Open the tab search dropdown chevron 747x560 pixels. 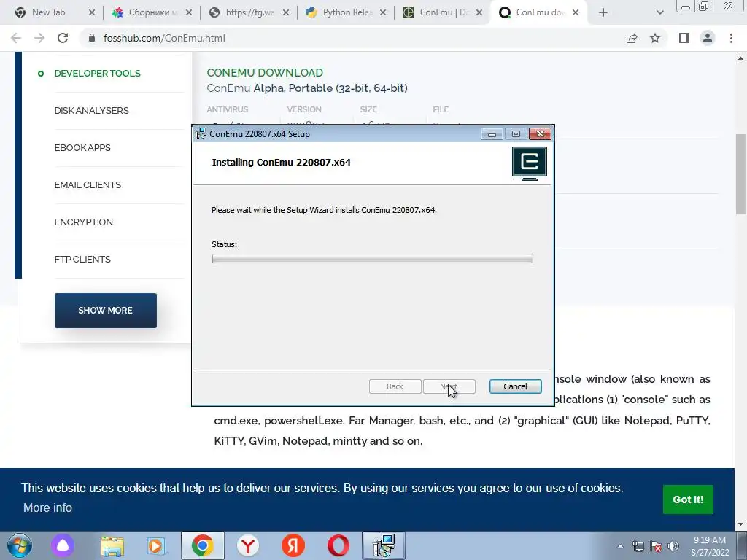click(x=659, y=13)
